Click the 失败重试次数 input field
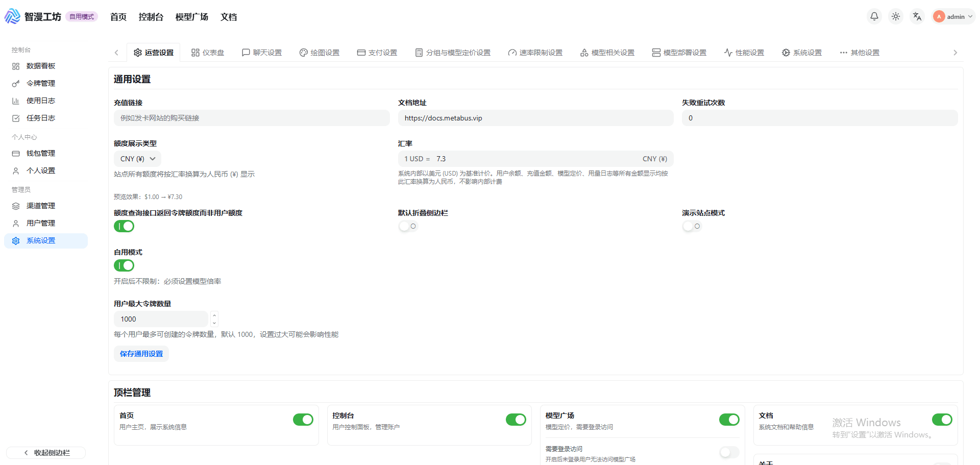980x465 pixels. click(x=820, y=118)
